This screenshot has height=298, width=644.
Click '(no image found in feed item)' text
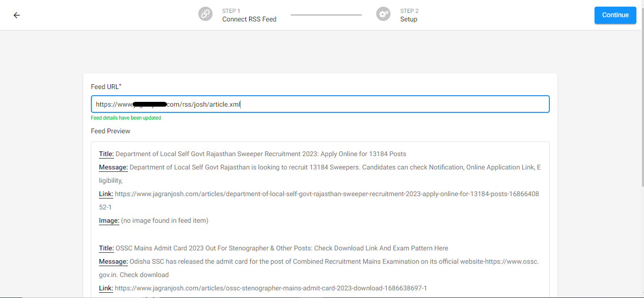click(x=165, y=220)
